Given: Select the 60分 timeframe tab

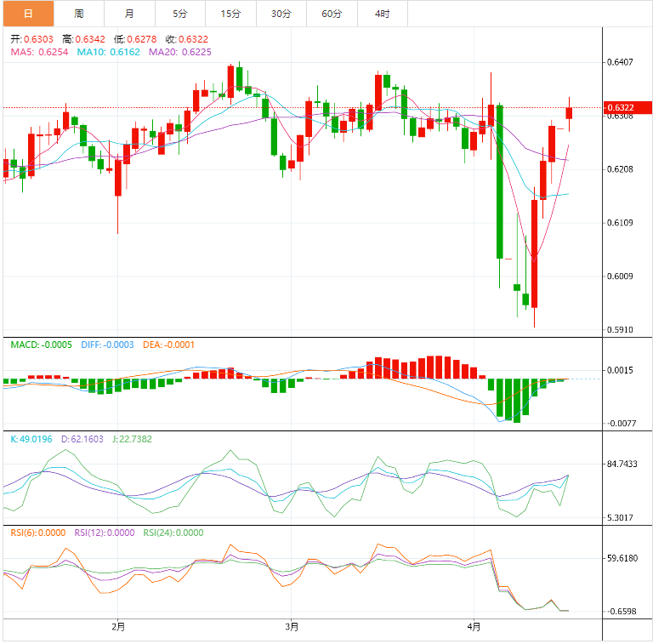Looking at the screenshot, I should pyautogui.click(x=332, y=14).
